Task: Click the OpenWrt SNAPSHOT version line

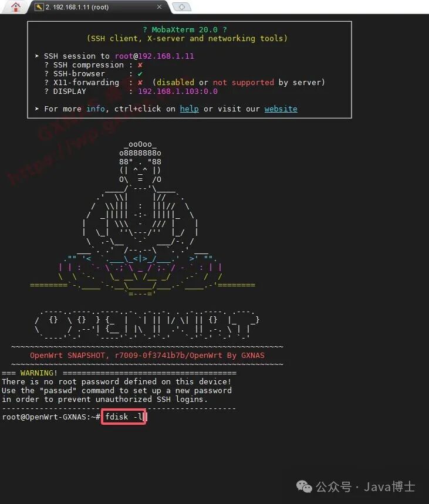Action: (x=147, y=355)
